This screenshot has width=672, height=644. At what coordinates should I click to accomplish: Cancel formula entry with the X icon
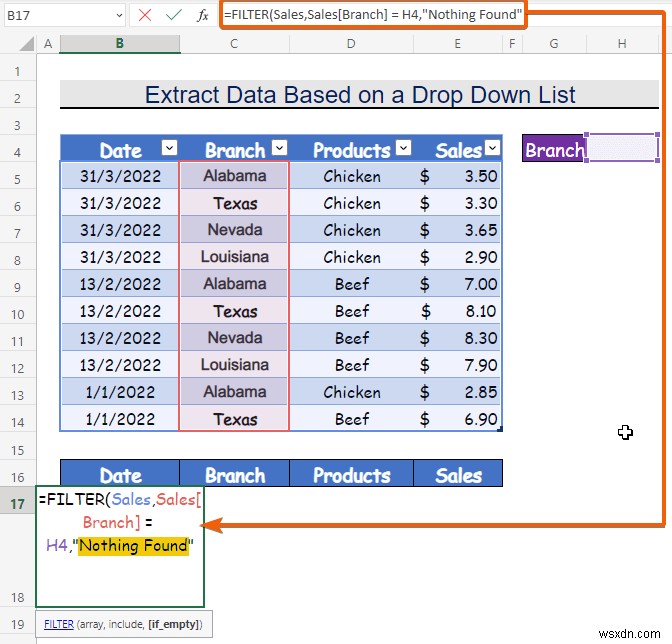(145, 15)
